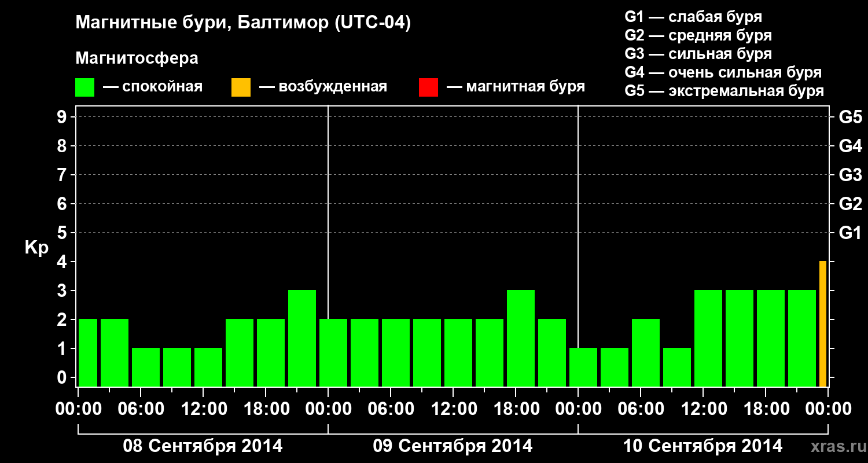Click the right-axis G5 storm level label

(x=850, y=117)
